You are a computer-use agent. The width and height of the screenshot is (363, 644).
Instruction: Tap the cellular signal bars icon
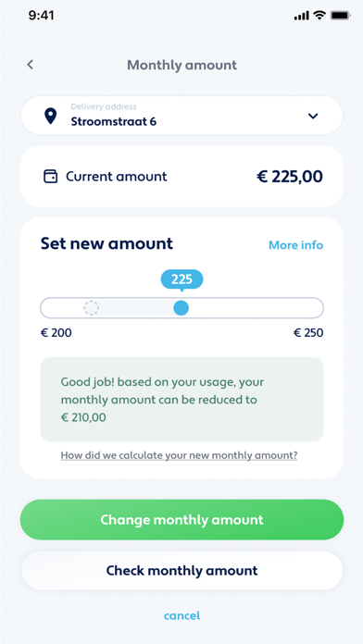click(x=301, y=16)
